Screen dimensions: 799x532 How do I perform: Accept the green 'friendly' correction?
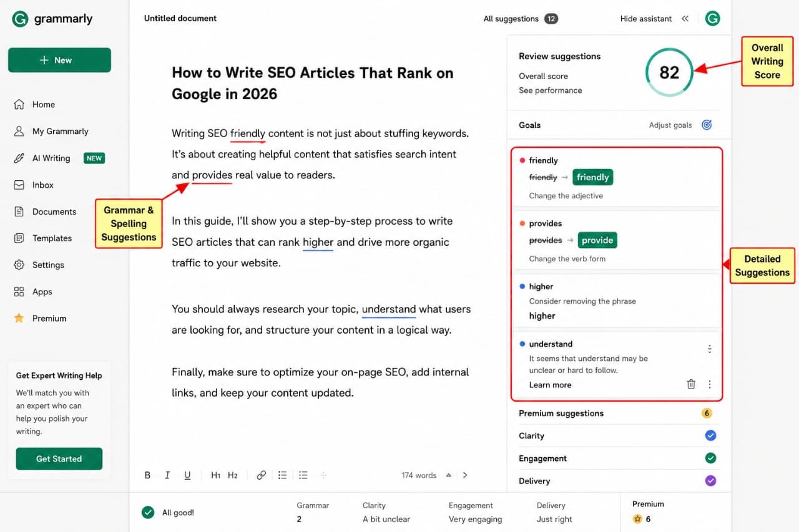(x=592, y=177)
